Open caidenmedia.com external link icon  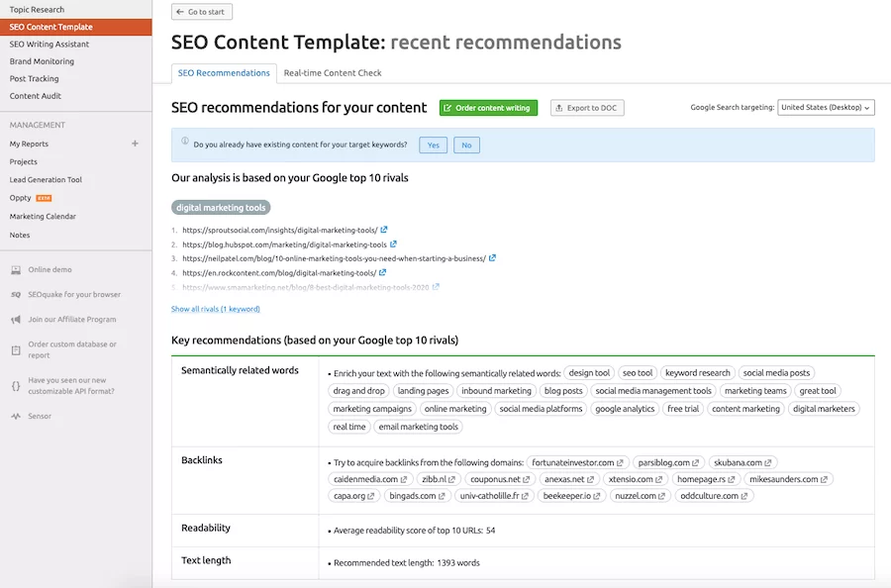(x=404, y=479)
